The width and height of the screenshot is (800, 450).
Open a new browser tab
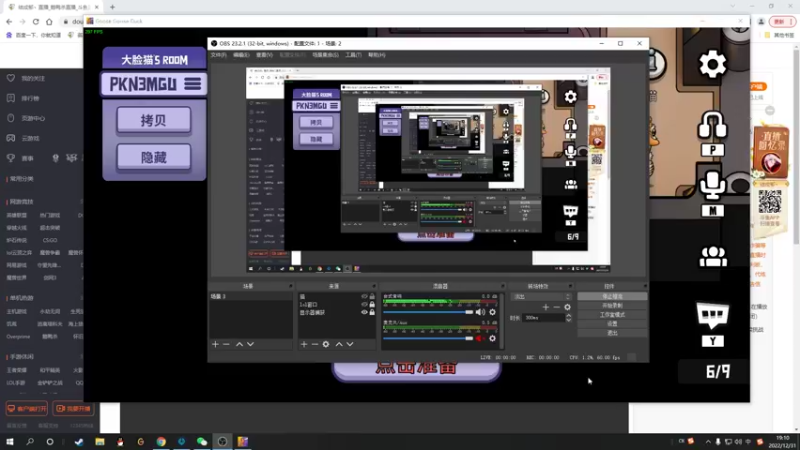point(112,7)
